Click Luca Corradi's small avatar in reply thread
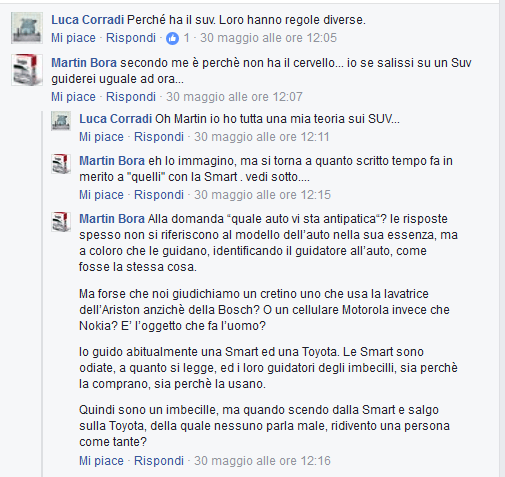Screen dimensions: 505x477 pyautogui.click(x=61, y=121)
